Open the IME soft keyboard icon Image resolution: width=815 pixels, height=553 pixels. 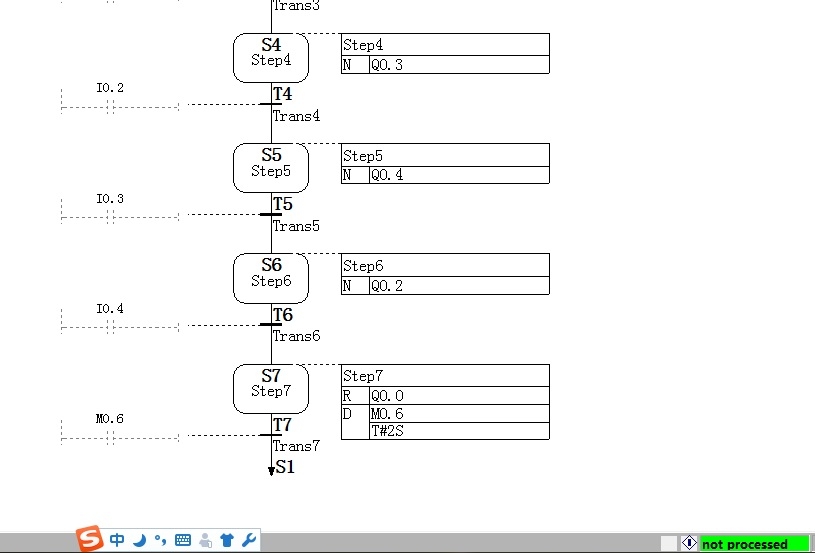click(183, 541)
